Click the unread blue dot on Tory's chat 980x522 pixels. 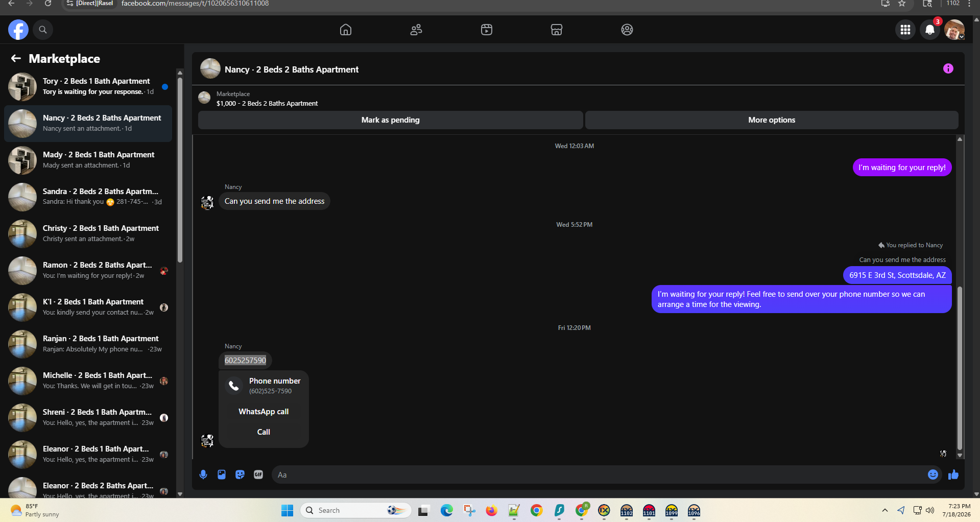click(x=165, y=87)
